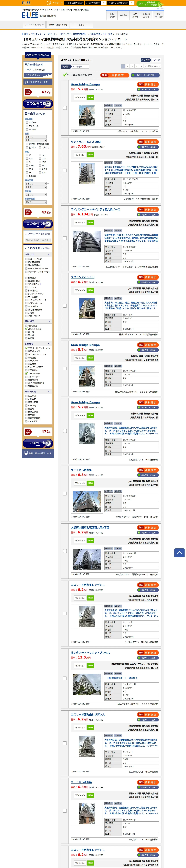Select checkbox for セントラル ヒルズ 203 listing

click(x=65, y=171)
